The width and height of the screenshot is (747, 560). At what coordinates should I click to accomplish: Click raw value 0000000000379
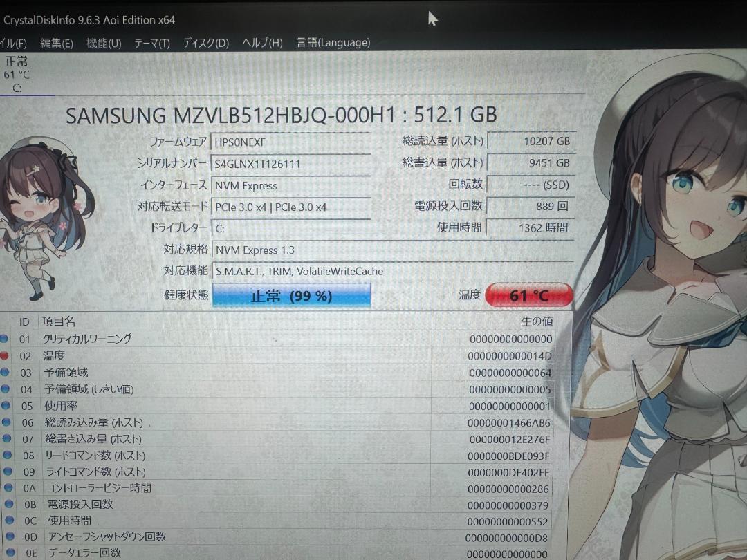click(508, 505)
